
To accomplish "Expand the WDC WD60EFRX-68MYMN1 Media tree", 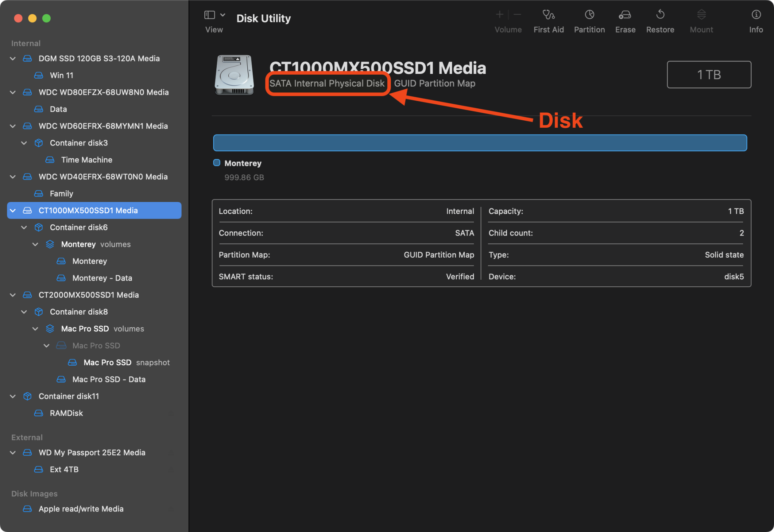I will pos(13,125).
